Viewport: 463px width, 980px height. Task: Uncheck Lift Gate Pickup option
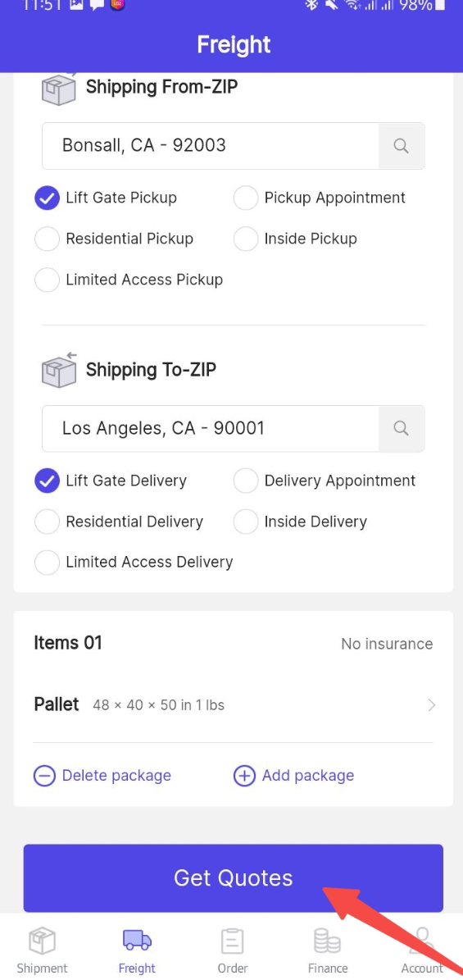coord(47,198)
